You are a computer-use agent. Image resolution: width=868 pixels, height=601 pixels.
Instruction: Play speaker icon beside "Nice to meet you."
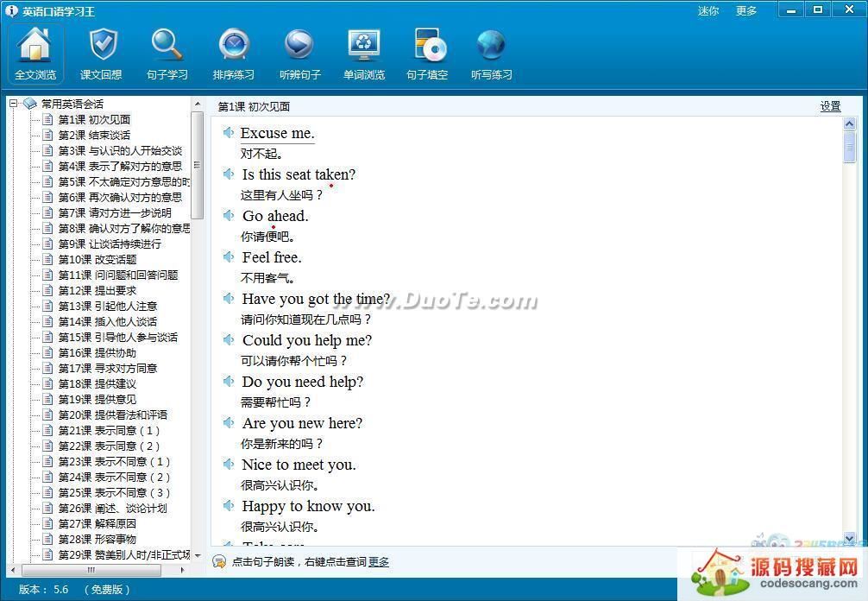click(x=229, y=465)
